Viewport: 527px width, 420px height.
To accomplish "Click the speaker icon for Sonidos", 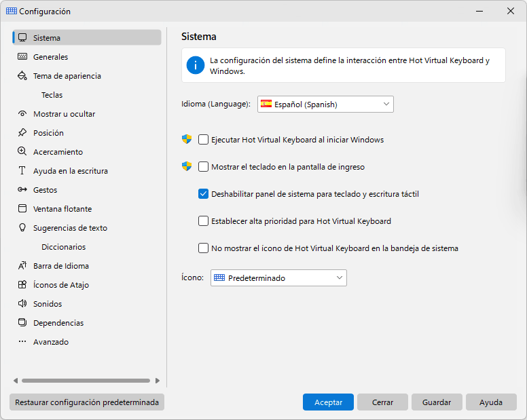I will (22, 303).
